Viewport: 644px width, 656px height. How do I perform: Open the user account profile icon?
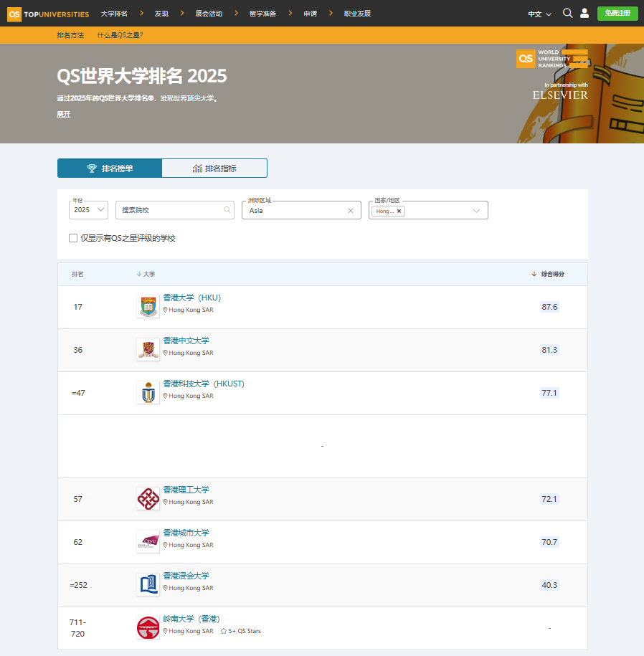pos(584,14)
